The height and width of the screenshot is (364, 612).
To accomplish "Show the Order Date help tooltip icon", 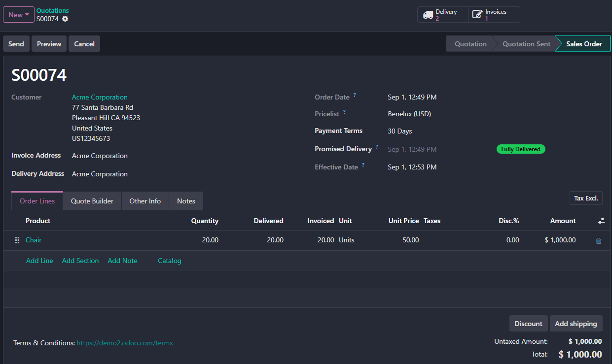I will click(x=355, y=95).
